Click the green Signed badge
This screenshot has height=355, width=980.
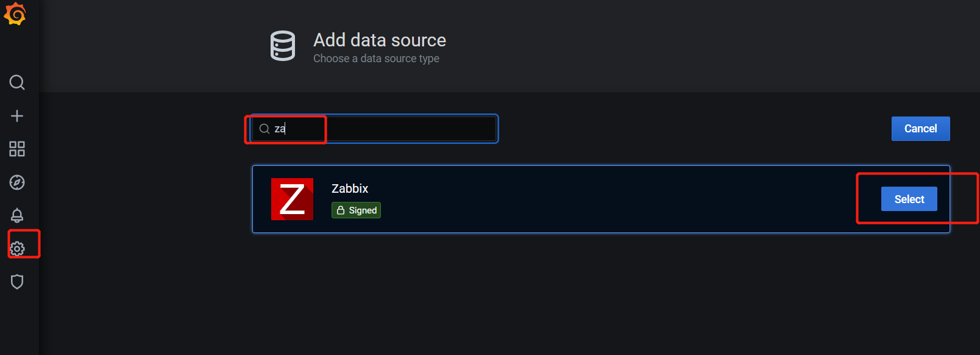pos(356,210)
